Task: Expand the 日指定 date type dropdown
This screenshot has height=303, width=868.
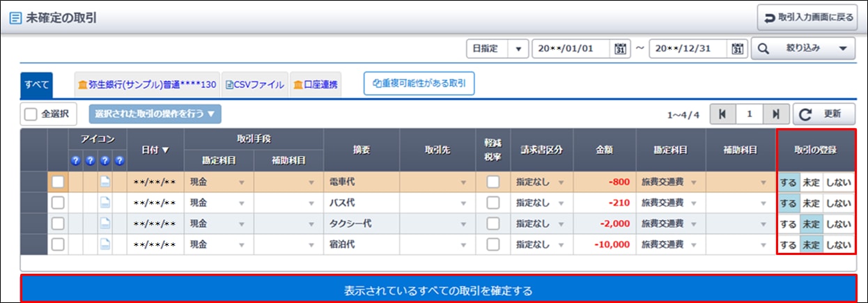Action: tap(518, 49)
